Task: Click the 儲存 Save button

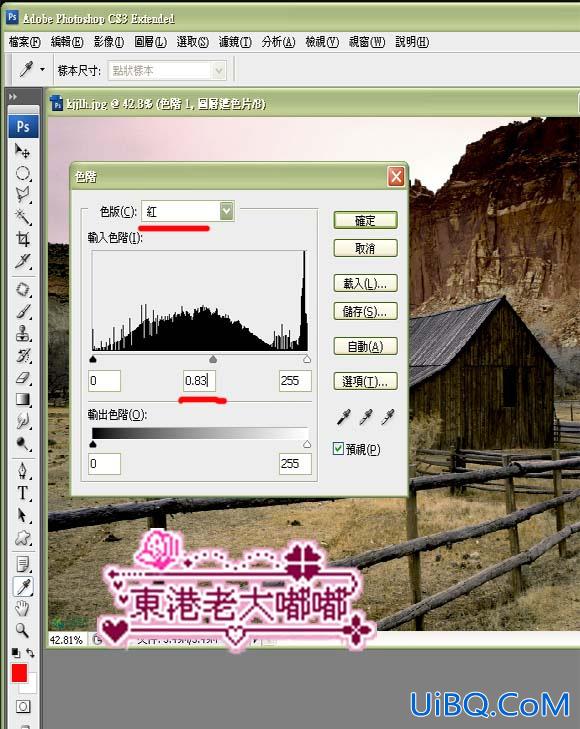Action: click(x=365, y=311)
